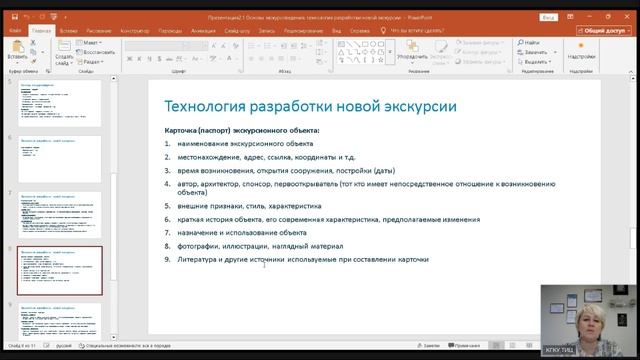640x360 pixels.
Task: Toggle text shadow (S) formatting
Action: (160, 59)
